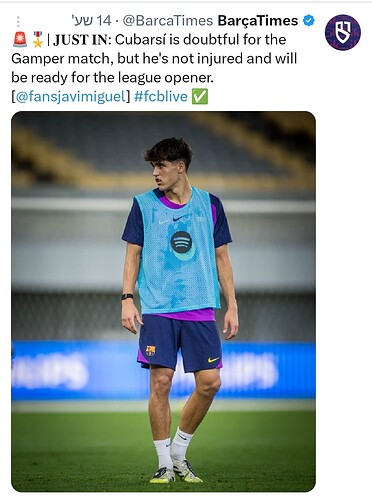Click the yellow Nike swoosh on shorts
Screen dimensions: 372x500
[x=213, y=360]
